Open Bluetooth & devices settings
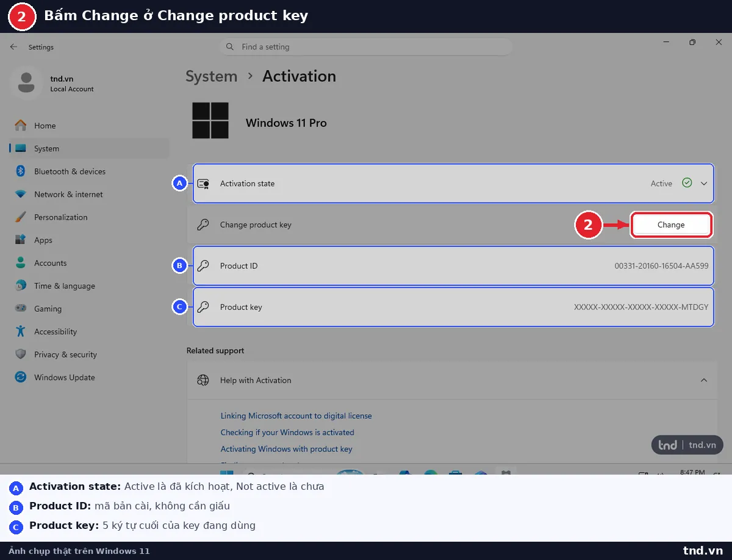Image resolution: width=732 pixels, height=560 pixels. coord(89,171)
